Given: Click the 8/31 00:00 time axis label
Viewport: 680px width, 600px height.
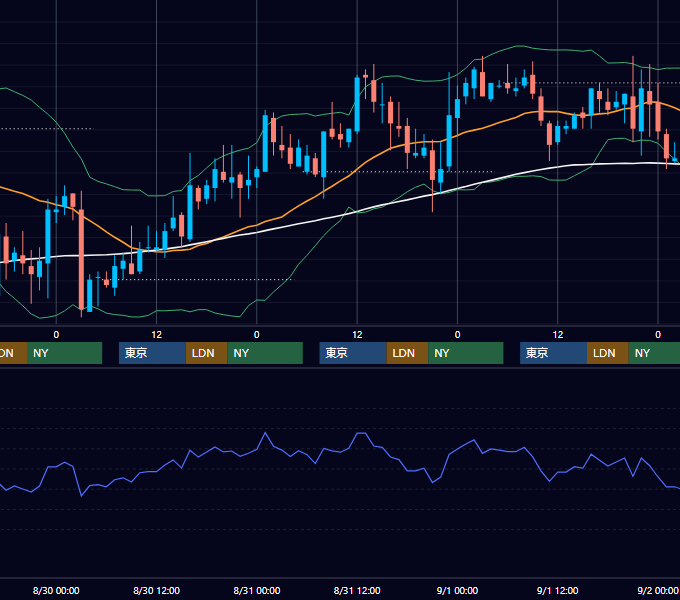Looking at the screenshot, I should 257,590.
